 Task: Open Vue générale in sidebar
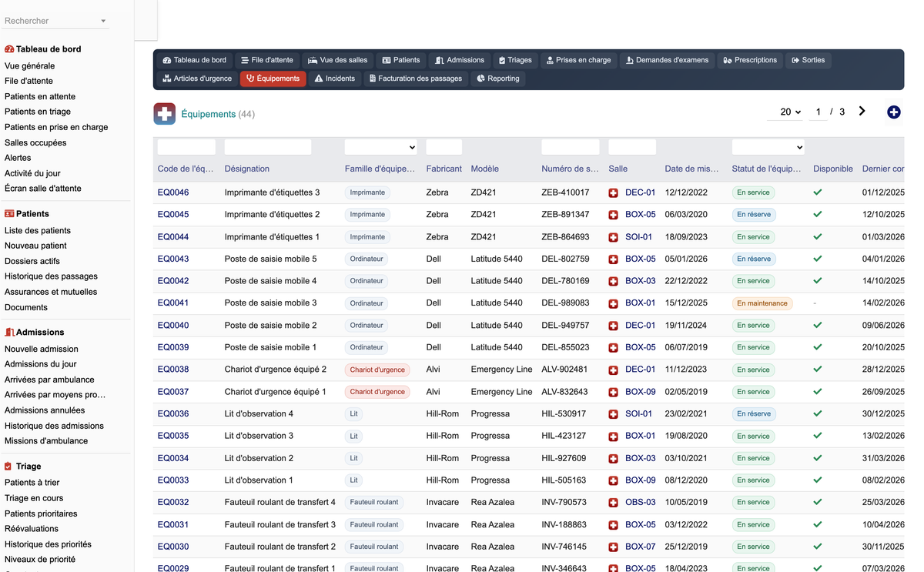(x=29, y=66)
